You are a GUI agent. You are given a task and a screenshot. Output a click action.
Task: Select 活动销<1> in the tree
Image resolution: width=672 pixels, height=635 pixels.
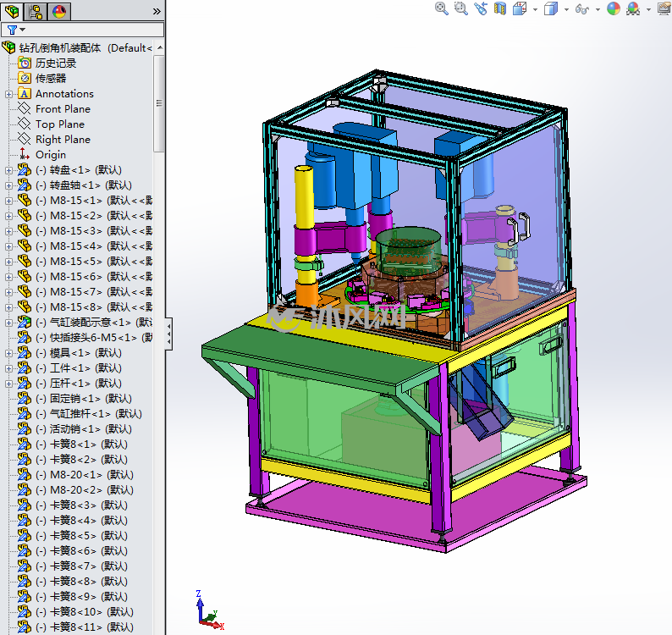pyautogui.click(x=84, y=428)
